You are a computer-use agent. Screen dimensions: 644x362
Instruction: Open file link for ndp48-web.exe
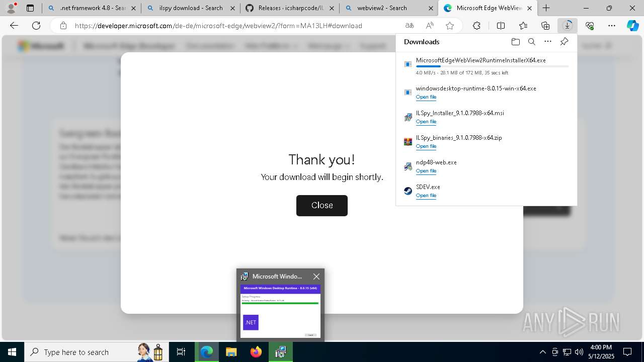426,171
